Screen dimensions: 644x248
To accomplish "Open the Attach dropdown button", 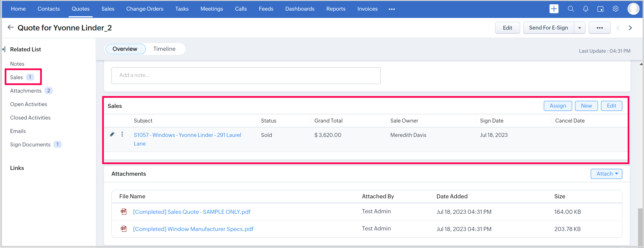I will [x=606, y=173].
